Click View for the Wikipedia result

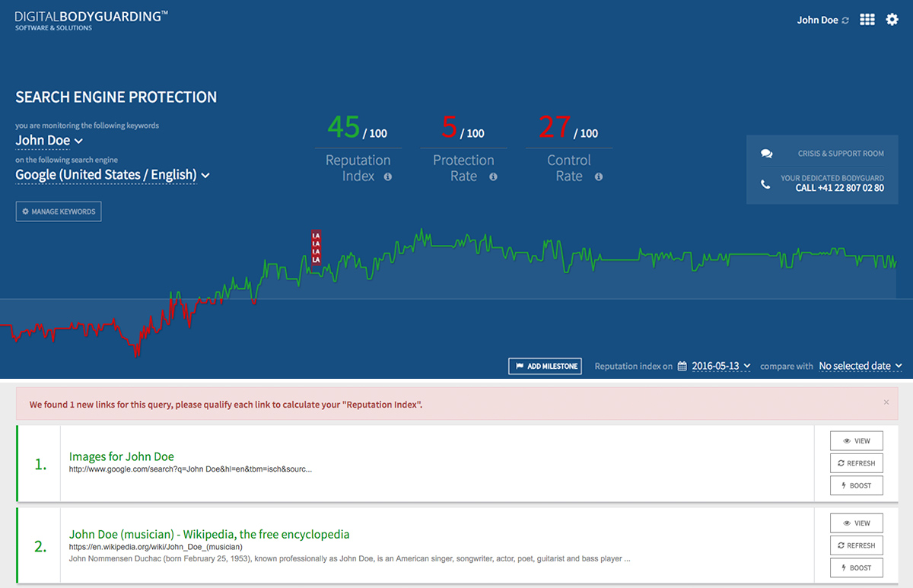pyautogui.click(x=856, y=523)
